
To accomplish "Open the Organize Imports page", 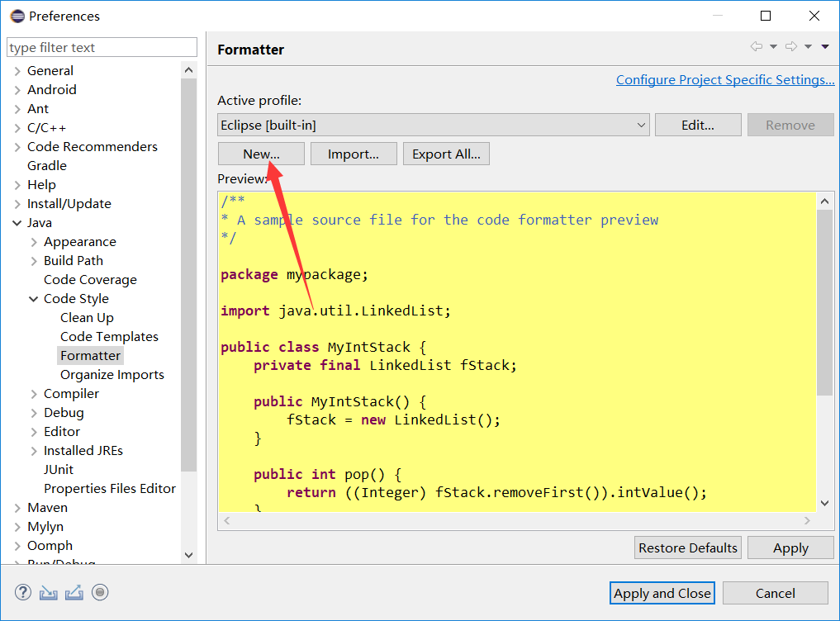I will click(112, 375).
